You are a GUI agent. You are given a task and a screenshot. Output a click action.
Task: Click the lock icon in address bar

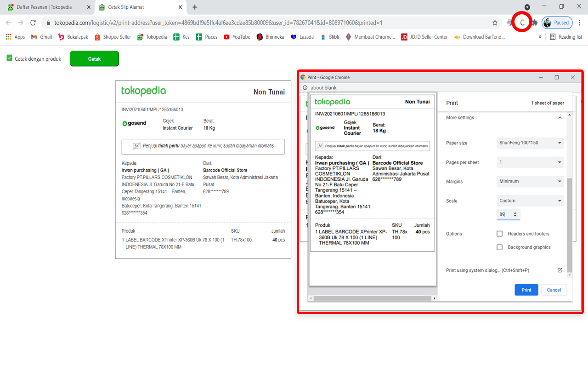(48, 23)
